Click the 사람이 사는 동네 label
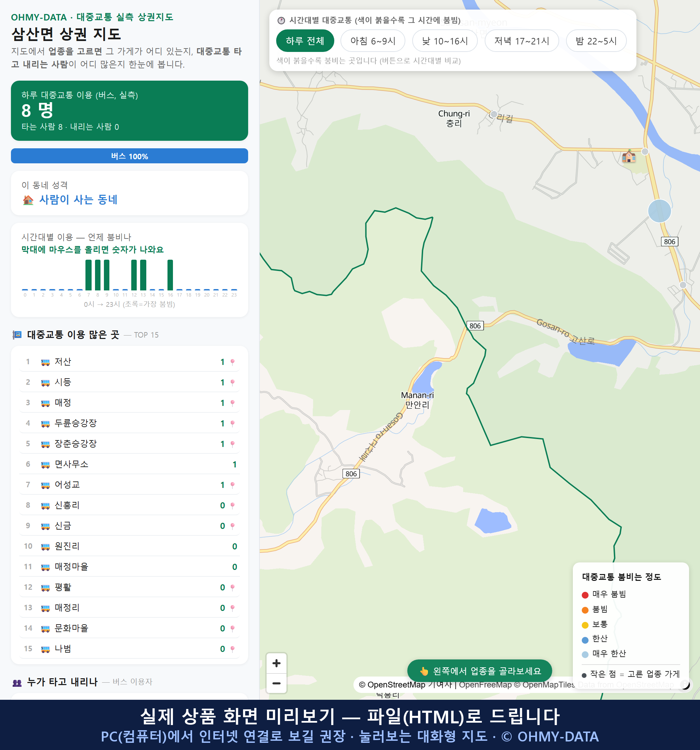The image size is (700, 750). pos(79,200)
